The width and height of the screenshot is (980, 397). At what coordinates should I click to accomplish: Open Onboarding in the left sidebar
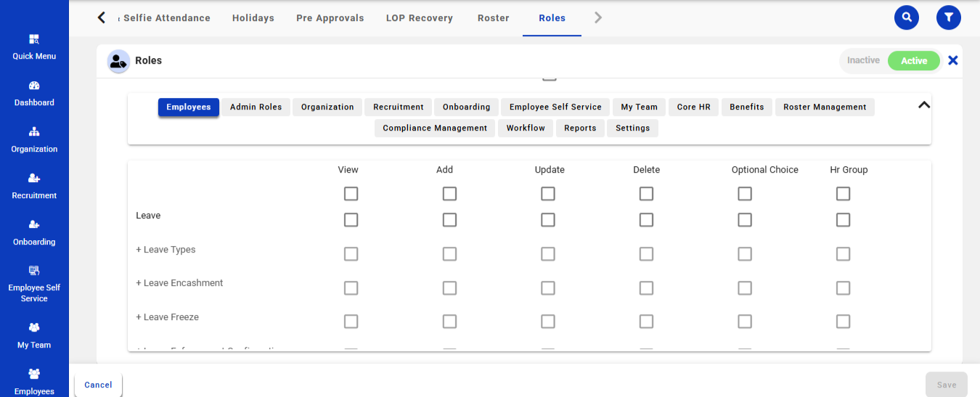34,233
